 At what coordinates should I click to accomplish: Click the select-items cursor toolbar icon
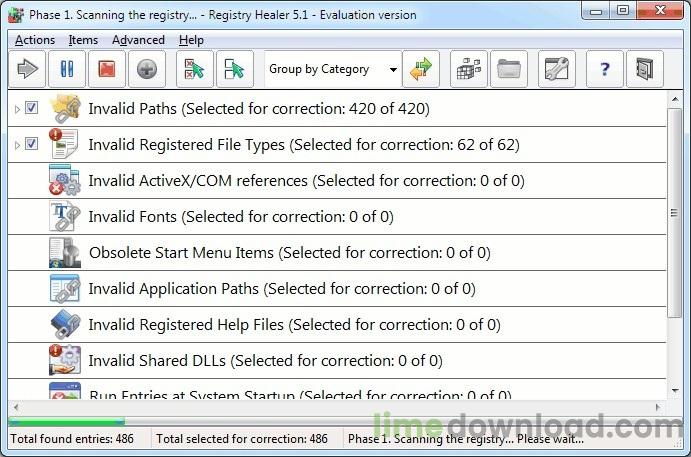(x=234, y=69)
